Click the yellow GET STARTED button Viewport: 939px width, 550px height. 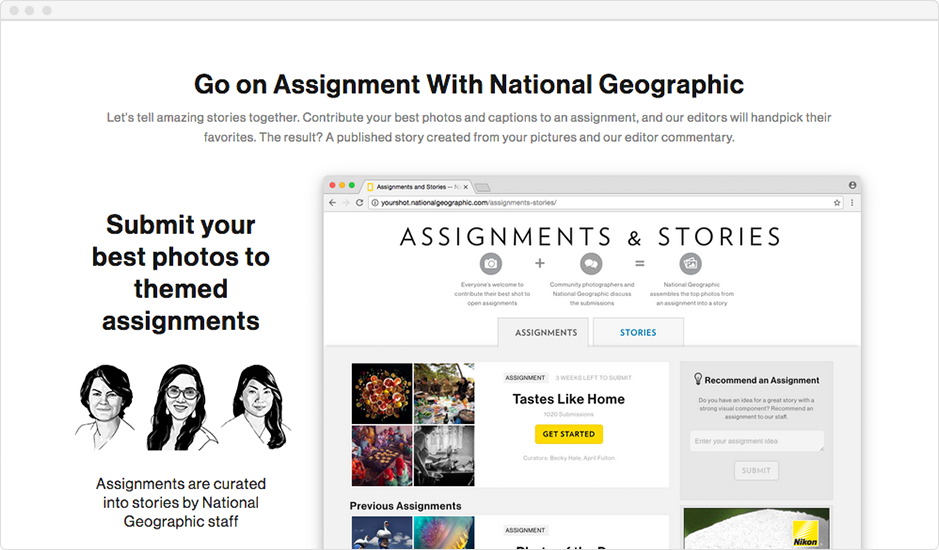569,434
